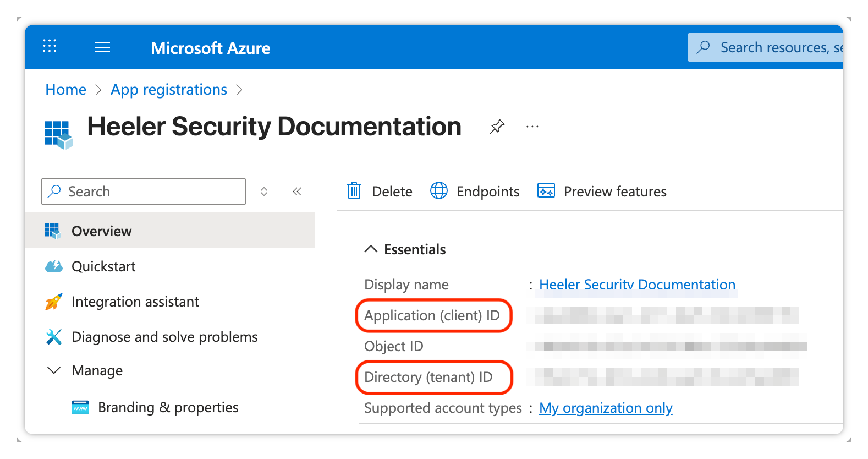Click Endpoints in the command bar

click(x=488, y=192)
